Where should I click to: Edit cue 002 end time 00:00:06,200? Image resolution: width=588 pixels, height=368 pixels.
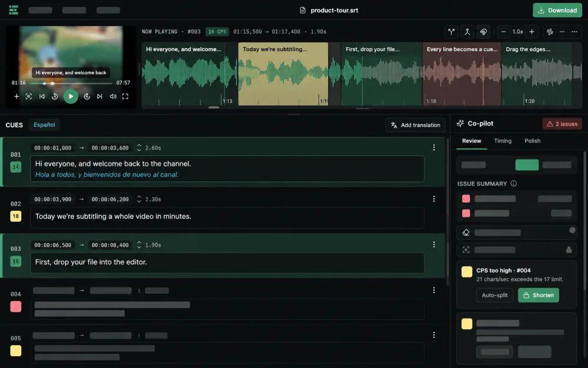tap(110, 200)
